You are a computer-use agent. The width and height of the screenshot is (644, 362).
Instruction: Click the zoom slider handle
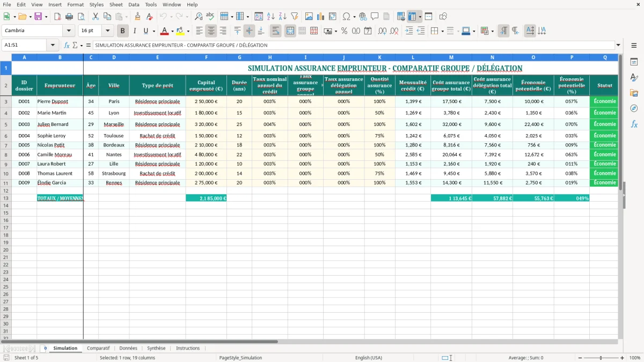click(x=601, y=358)
